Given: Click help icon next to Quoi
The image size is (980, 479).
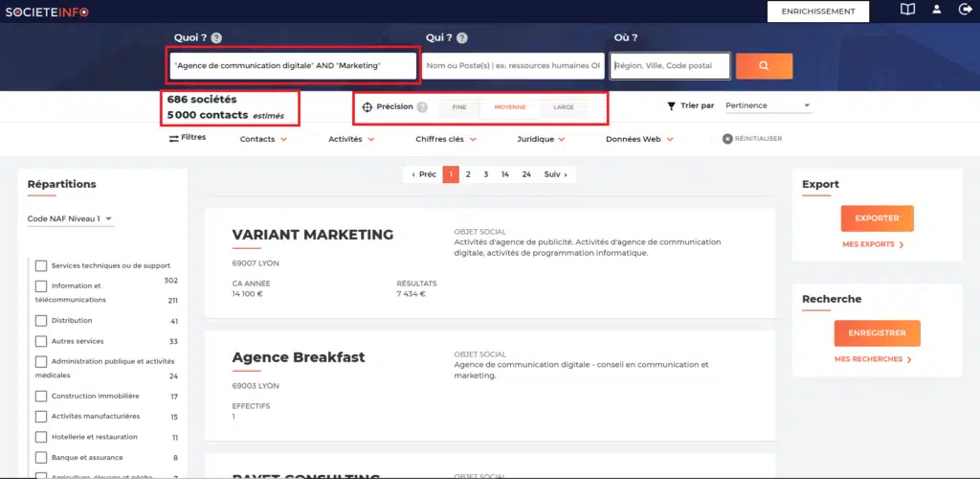Looking at the screenshot, I should coord(216,38).
